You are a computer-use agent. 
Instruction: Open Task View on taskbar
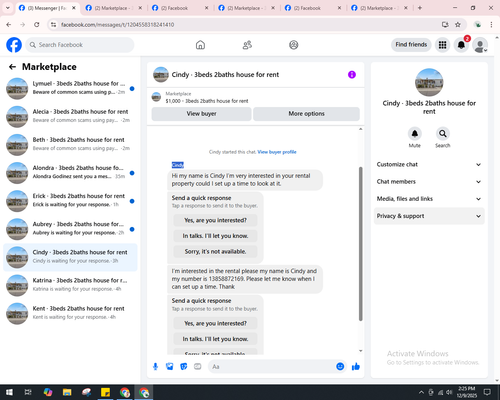(x=28, y=392)
